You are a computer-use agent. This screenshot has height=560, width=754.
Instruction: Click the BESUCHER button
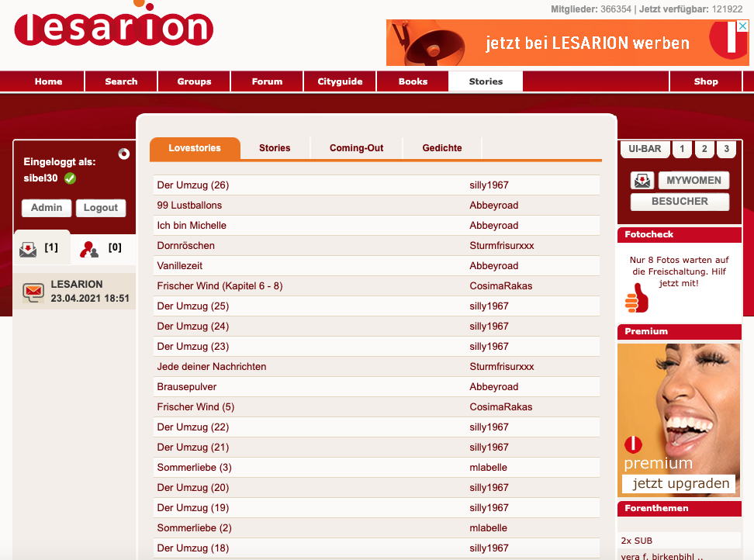pyautogui.click(x=680, y=202)
